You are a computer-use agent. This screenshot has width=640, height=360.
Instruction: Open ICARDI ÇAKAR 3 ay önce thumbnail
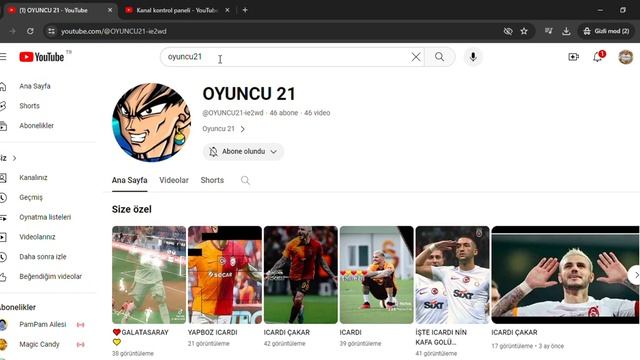coord(565,275)
